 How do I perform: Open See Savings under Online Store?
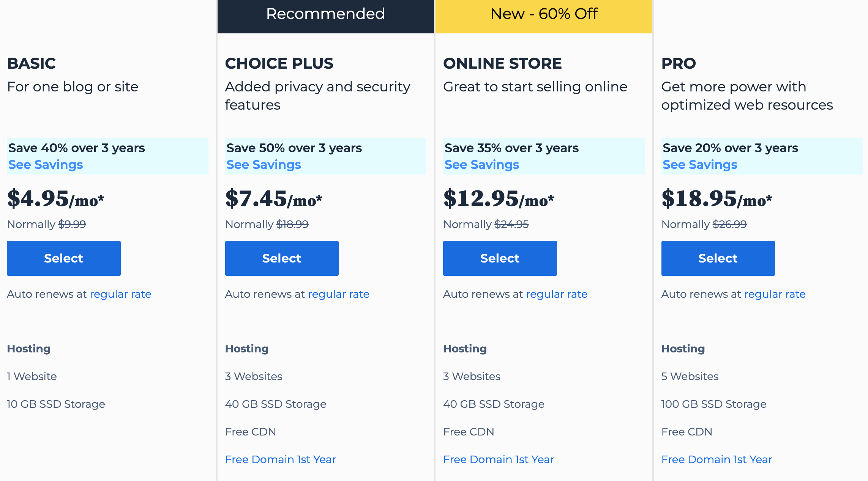point(482,165)
